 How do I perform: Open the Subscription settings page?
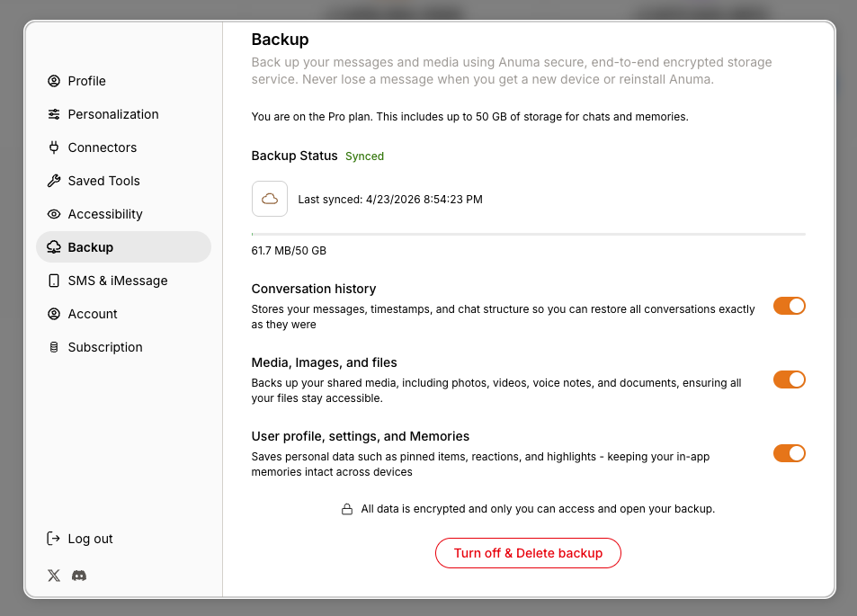[105, 347]
